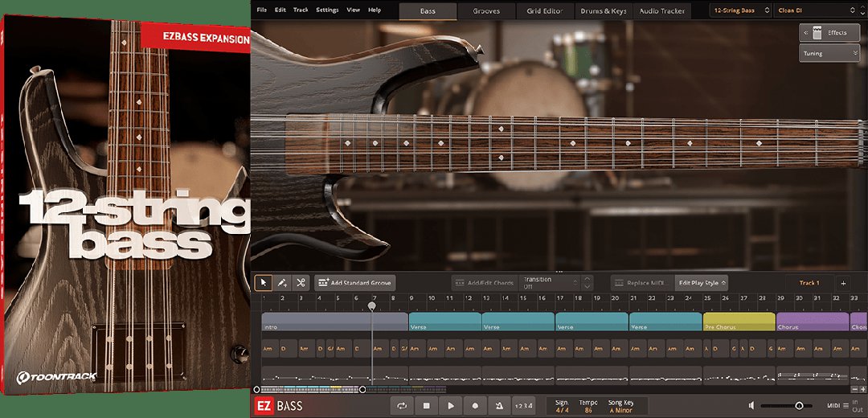The width and height of the screenshot is (868, 418).
Task: Toggle the metronome click
Action: pyautogui.click(x=499, y=407)
